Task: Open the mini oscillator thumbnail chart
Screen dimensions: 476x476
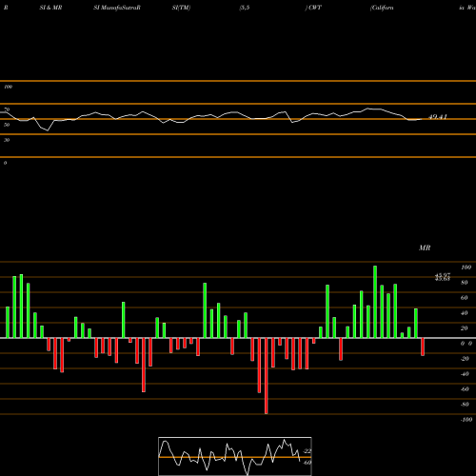Action: click(x=235, y=456)
